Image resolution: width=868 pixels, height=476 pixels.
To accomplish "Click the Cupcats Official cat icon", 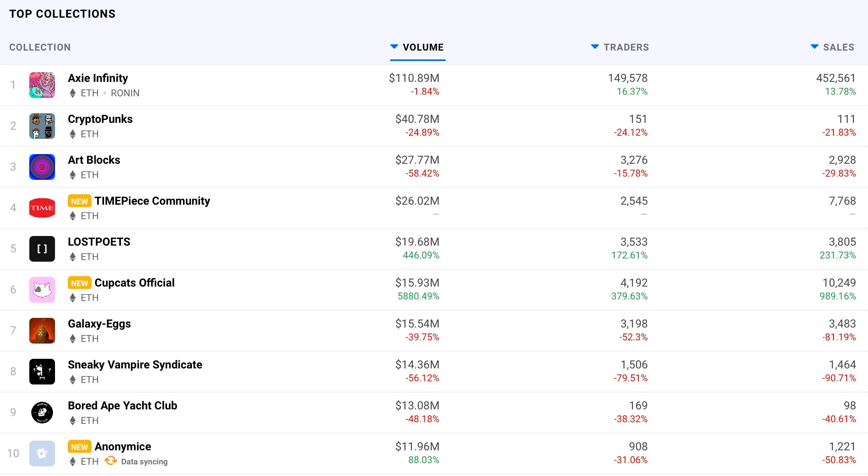I will click(42, 290).
